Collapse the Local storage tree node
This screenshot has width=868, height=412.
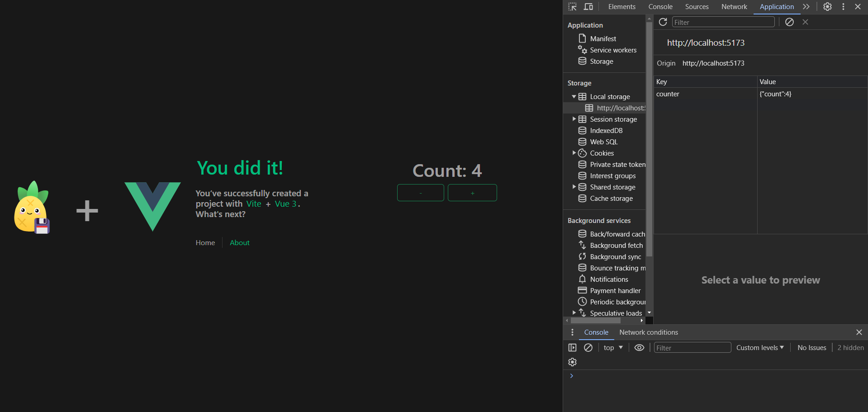click(574, 97)
